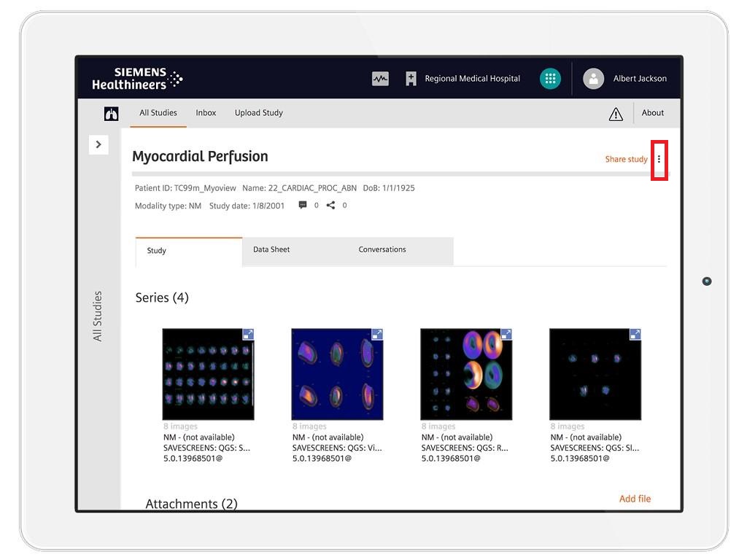
Task: Open the About page
Action: (x=652, y=113)
